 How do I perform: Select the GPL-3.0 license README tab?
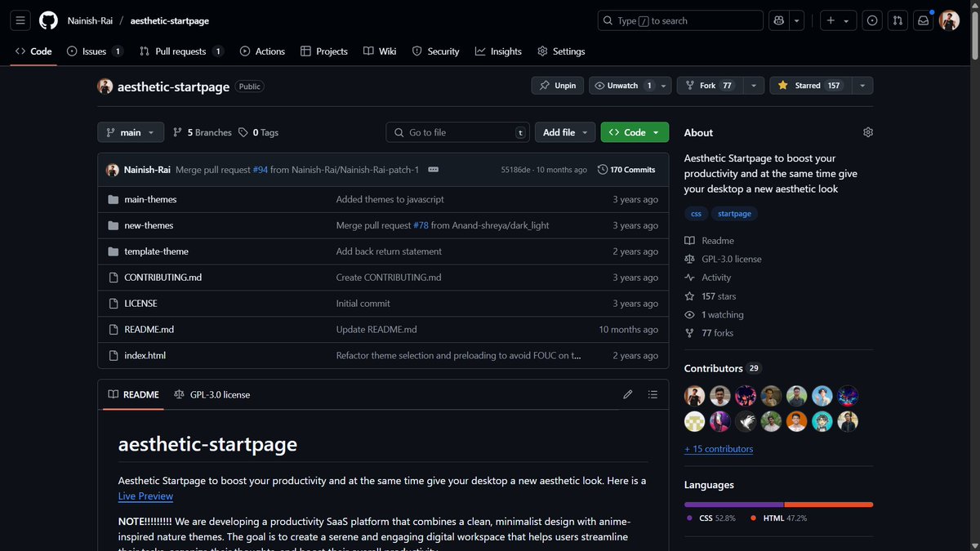(x=212, y=394)
